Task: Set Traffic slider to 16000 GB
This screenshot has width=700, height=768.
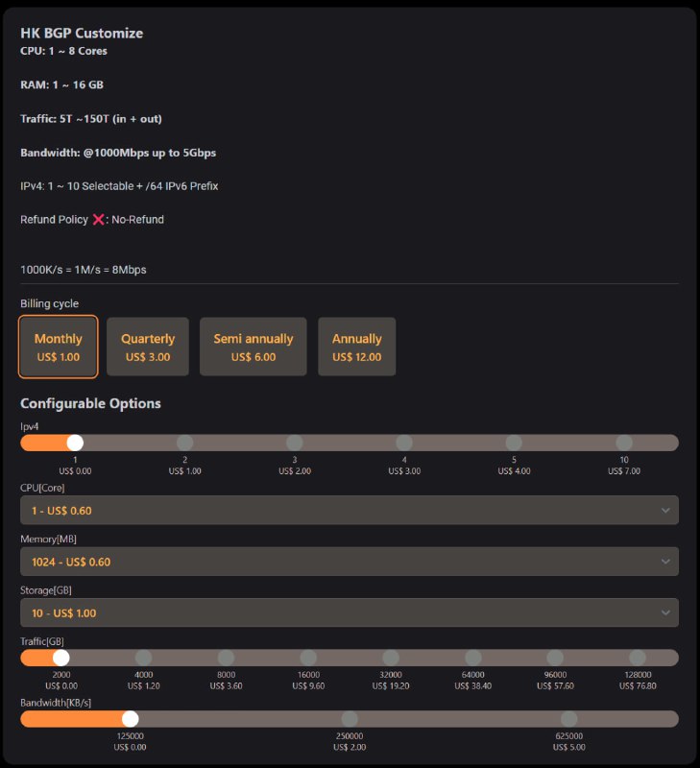Action: 308,658
